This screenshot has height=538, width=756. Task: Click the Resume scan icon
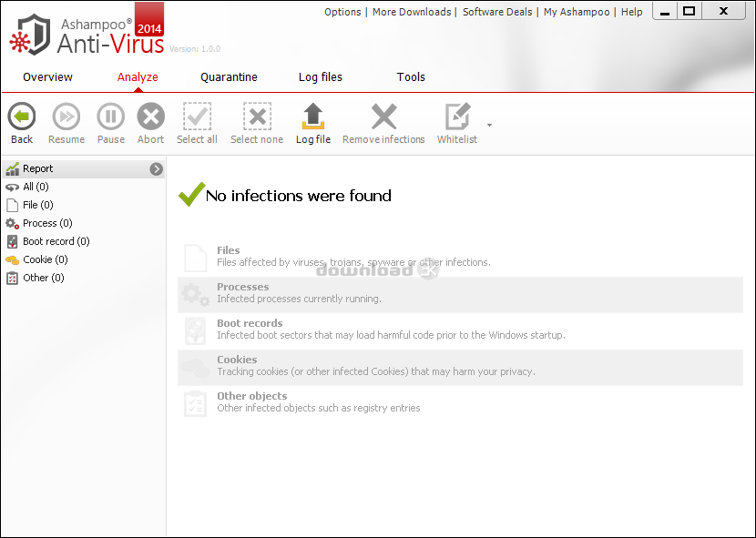point(66,117)
